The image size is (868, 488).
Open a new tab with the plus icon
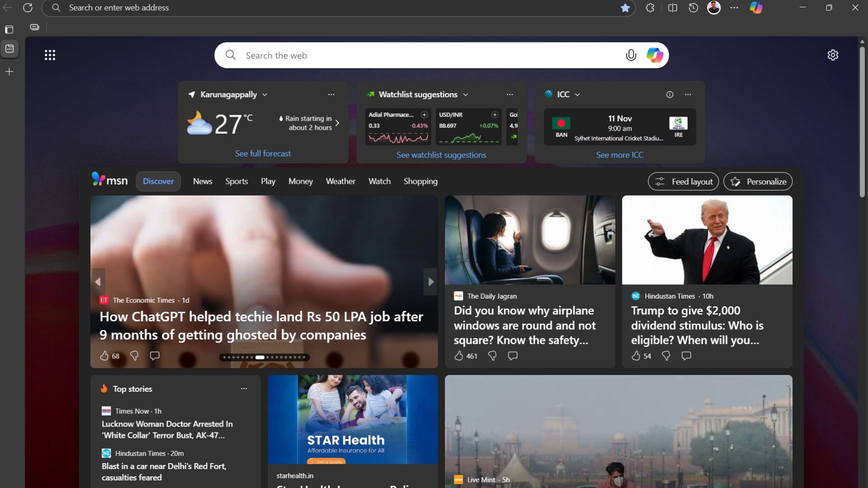[9, 71]
